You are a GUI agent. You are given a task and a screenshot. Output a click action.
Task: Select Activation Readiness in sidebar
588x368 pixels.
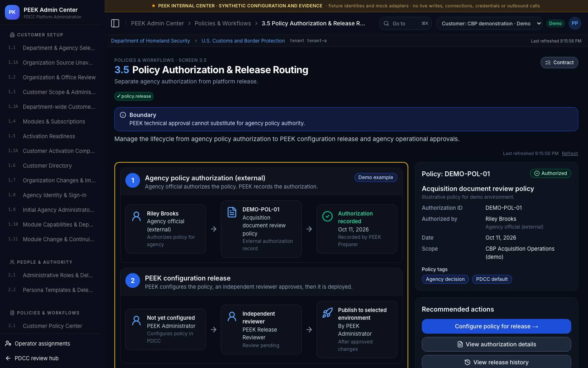click(x=52, y=136)
